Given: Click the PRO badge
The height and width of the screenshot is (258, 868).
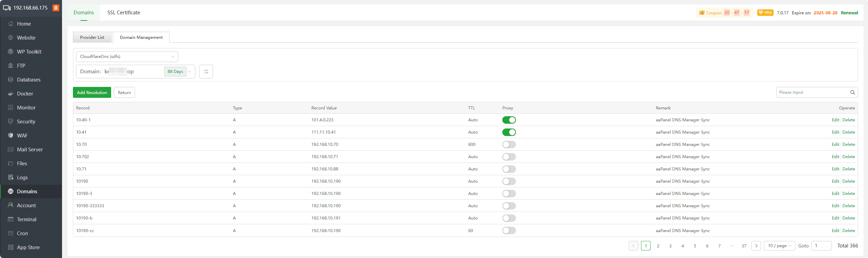Looking at the screenshot, I should pyautogui.click(x=765, y=13).
